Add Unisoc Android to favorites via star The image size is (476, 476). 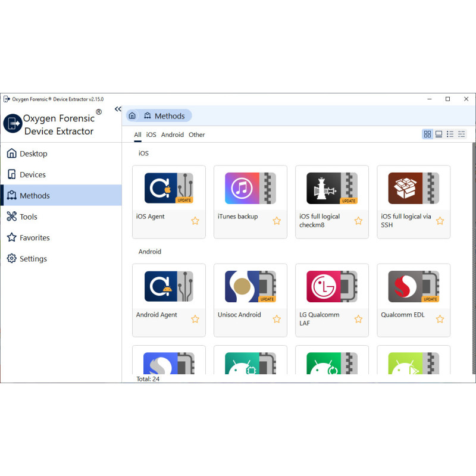277,319
